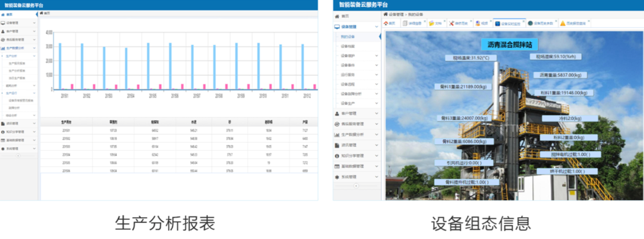Close the 维修历史 tab

(x=471, y=21)
